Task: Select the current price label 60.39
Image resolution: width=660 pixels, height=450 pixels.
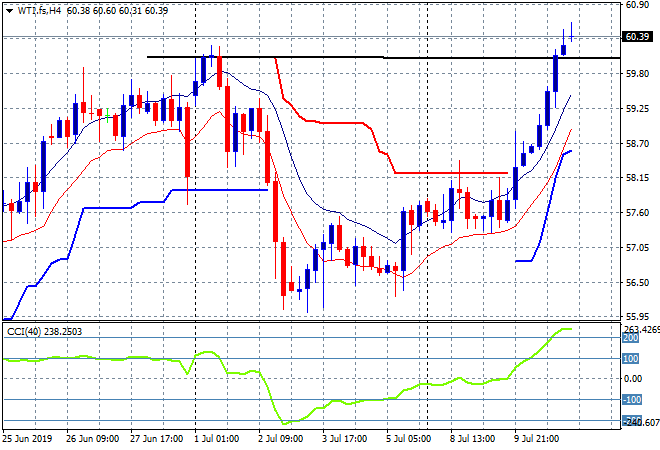Action: (637, 37)
